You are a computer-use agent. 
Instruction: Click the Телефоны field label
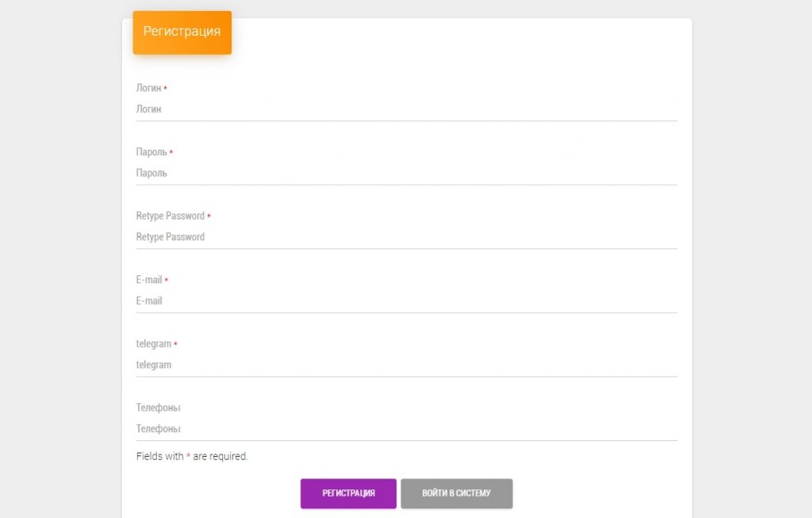click(158, 408)
